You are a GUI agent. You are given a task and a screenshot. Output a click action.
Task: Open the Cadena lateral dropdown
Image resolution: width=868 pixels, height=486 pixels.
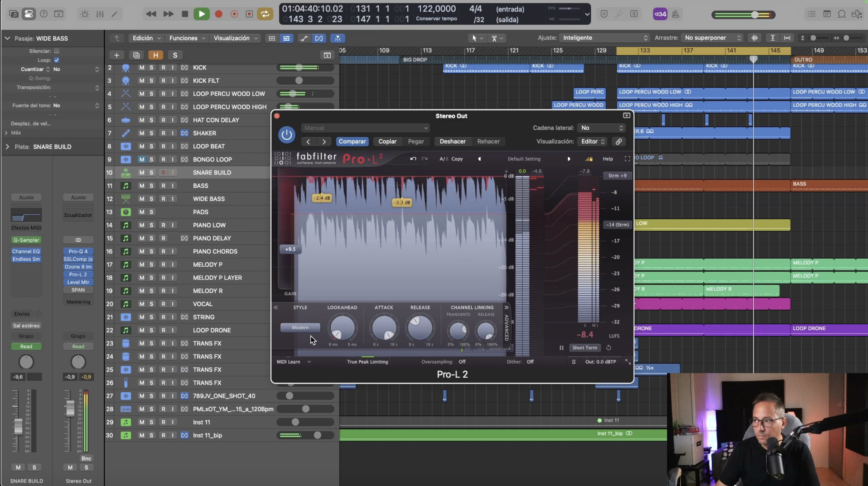pos(602,128)
